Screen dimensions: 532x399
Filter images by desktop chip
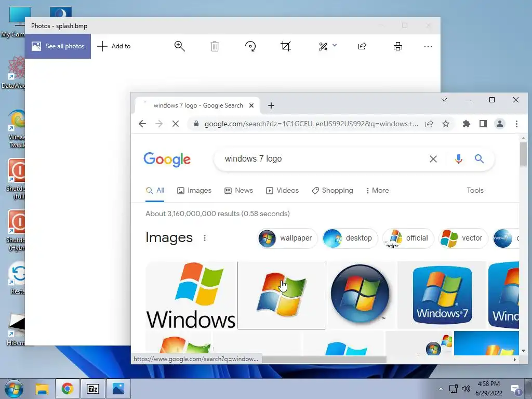[350, 238]
